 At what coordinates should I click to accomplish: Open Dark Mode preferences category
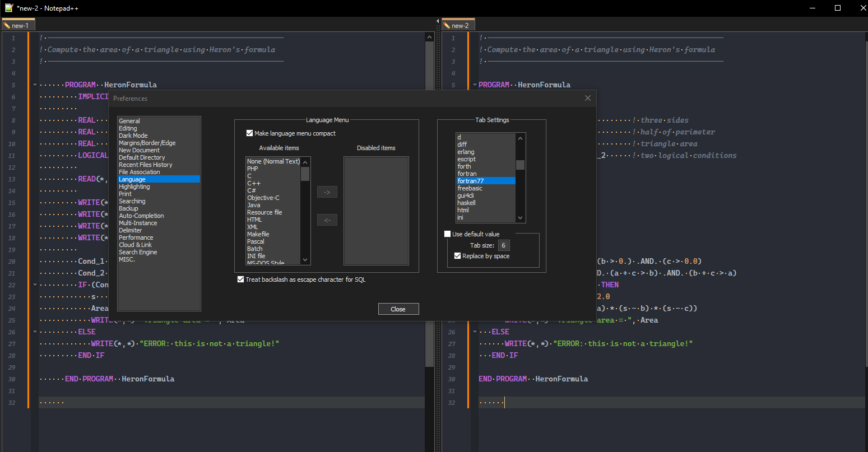[x=159, y=136]
